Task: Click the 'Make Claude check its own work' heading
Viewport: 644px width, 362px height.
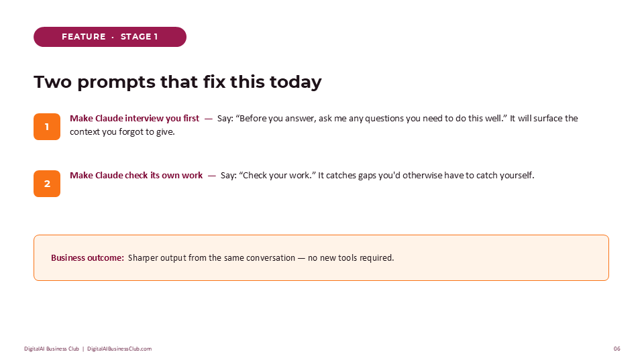Action: pos(136,175)
